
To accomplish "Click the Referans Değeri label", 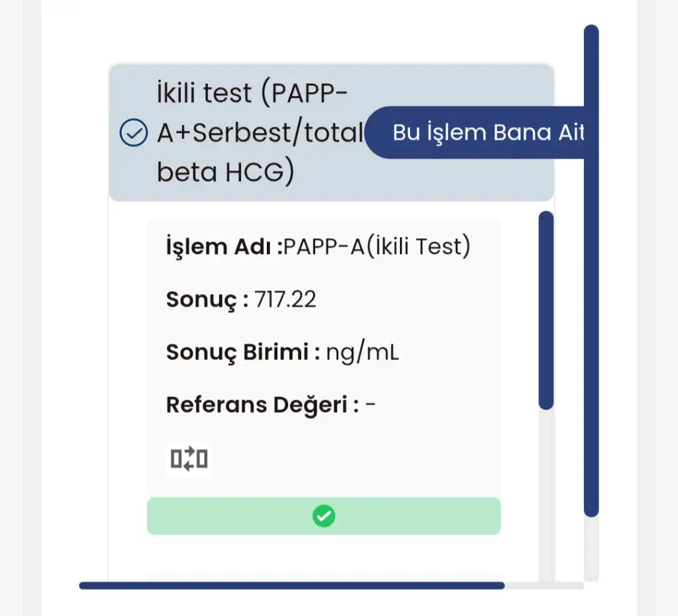I will coord(262,404).
